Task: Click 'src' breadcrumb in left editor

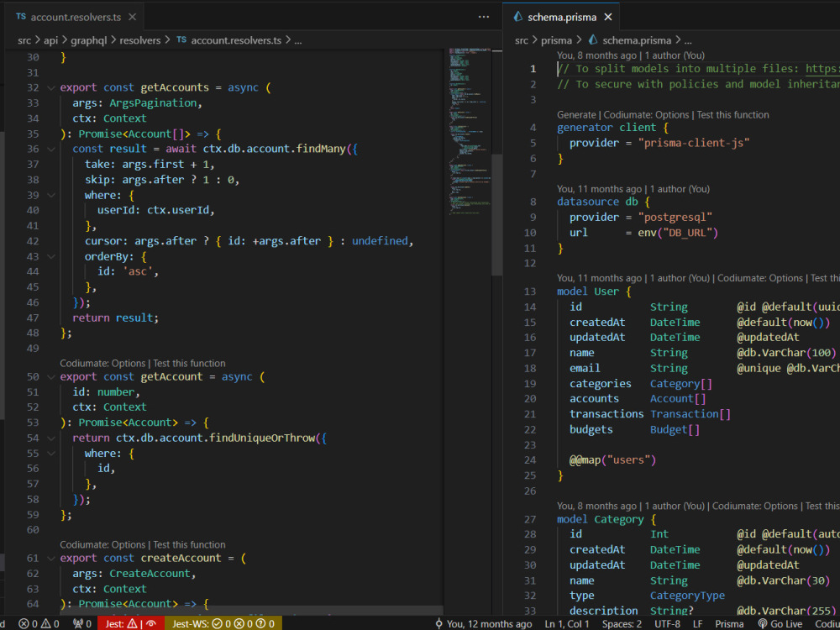Action: coord(24,40)
